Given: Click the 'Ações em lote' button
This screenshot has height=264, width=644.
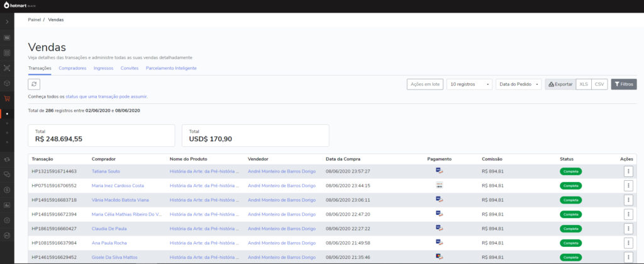Looking at the screenshot, I should (x=425, y=84).
